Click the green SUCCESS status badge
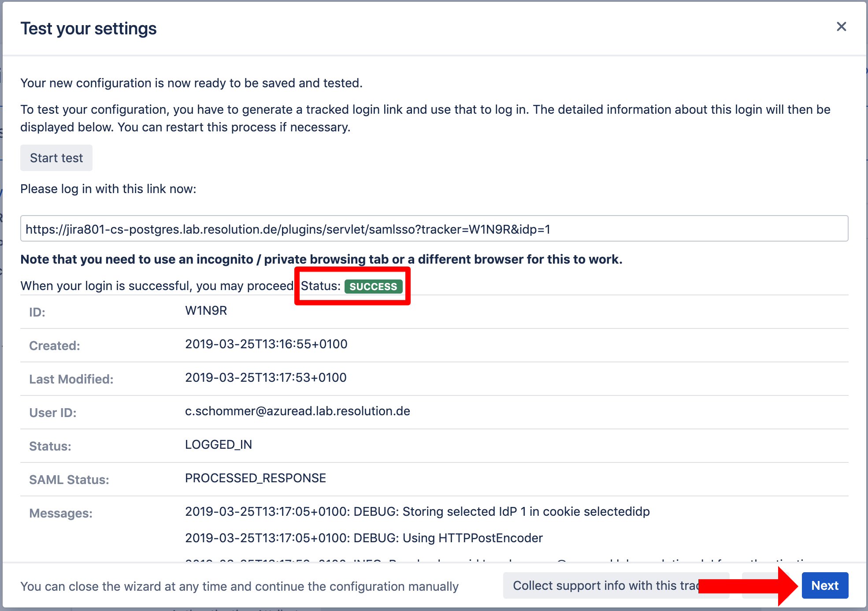 point(373,287)
